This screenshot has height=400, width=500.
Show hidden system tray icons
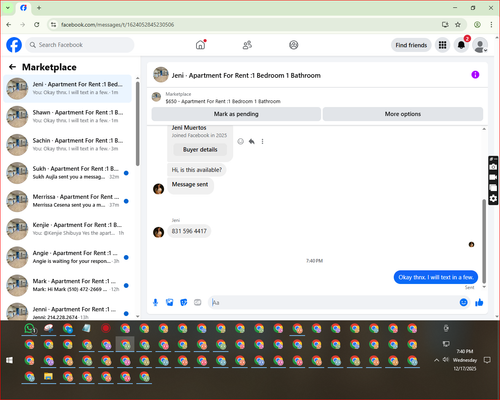click(x=436, y=360)
